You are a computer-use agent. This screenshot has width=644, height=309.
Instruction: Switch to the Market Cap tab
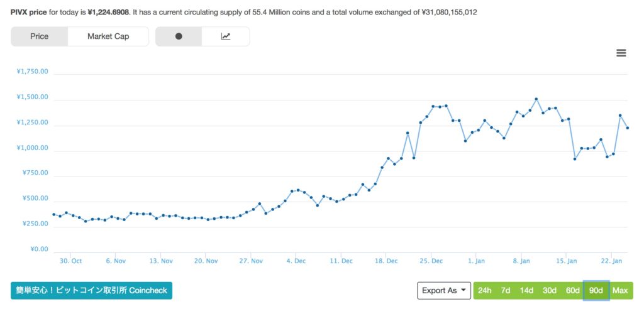108,36
